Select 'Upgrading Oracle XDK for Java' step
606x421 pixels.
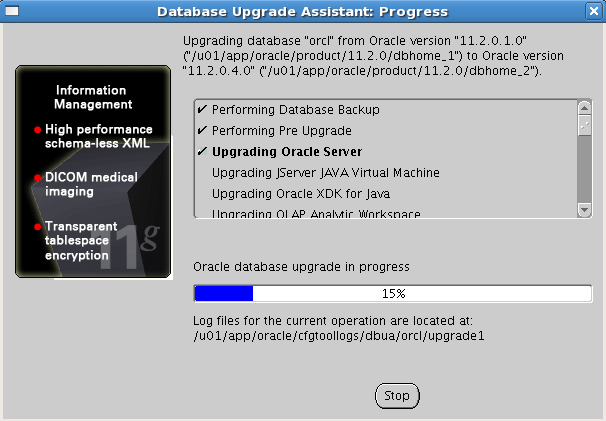click(301, 193)
